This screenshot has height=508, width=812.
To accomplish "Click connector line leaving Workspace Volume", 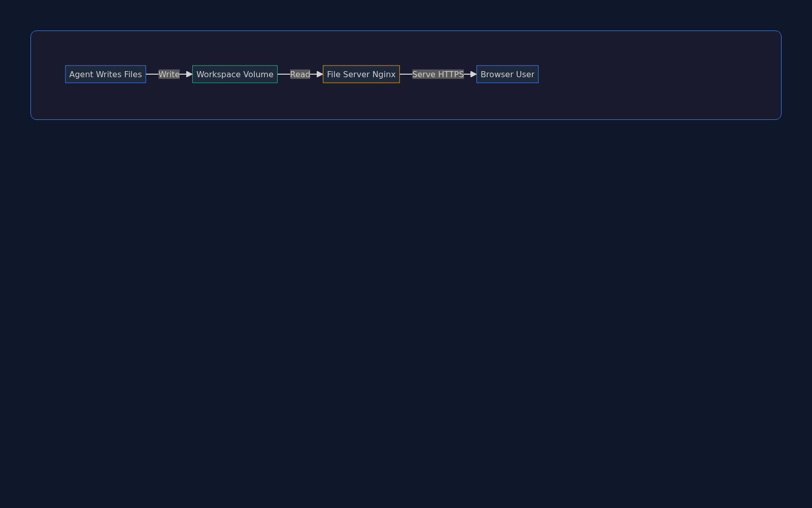I will (x=284, y=74).
